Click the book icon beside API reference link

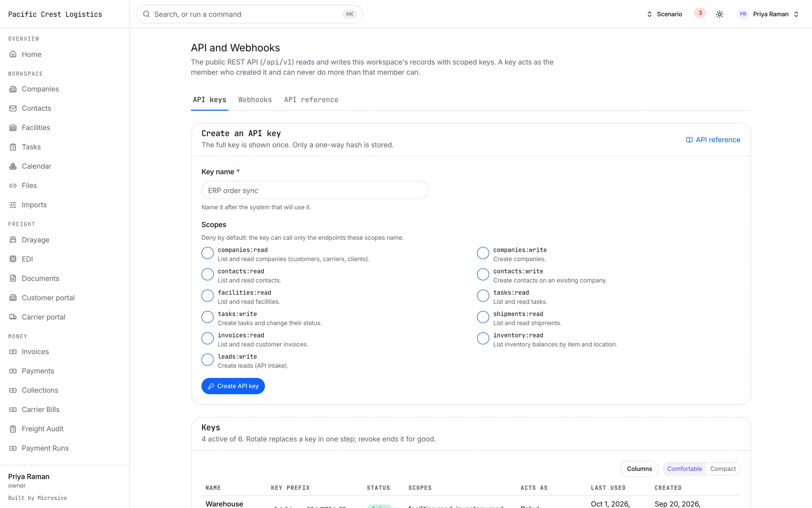[689, 140]
